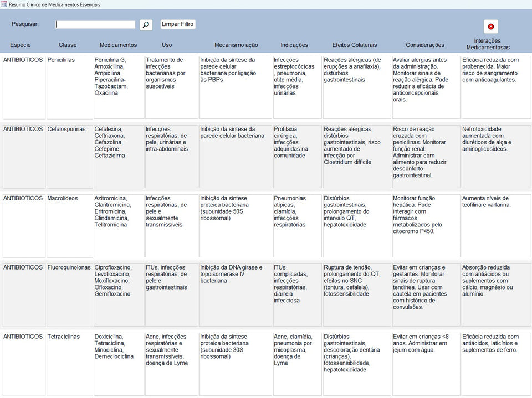Click the Interações Medicamentosas column header
This screenshot has width=532, height=398.
[488, 44]
